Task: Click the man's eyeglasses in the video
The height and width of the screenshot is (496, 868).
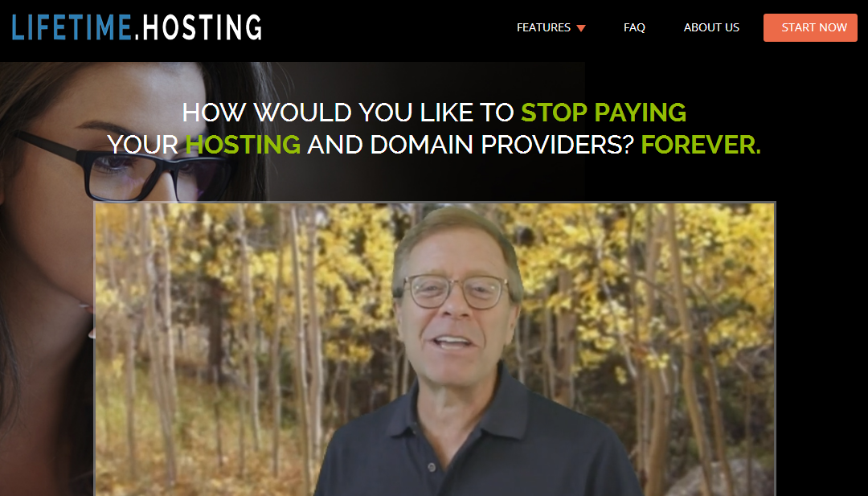Action: point(457,291)
